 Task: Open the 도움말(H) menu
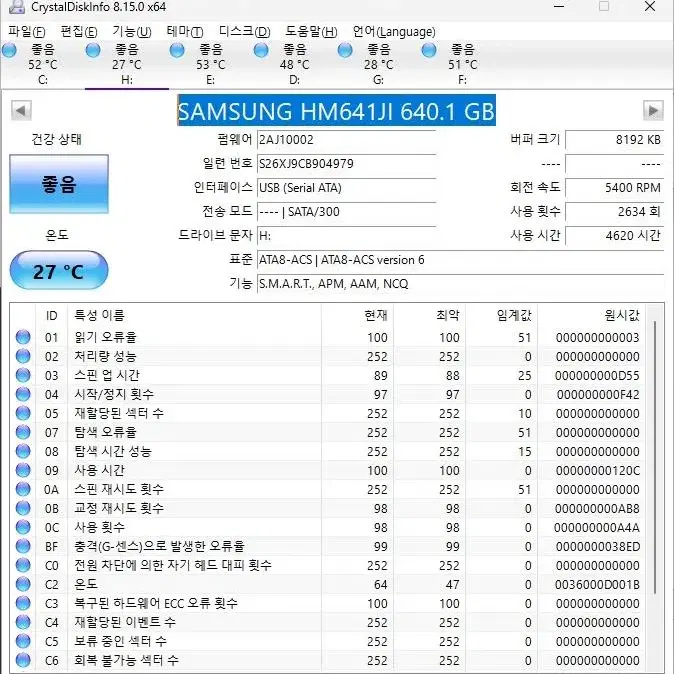coord(311,32)
